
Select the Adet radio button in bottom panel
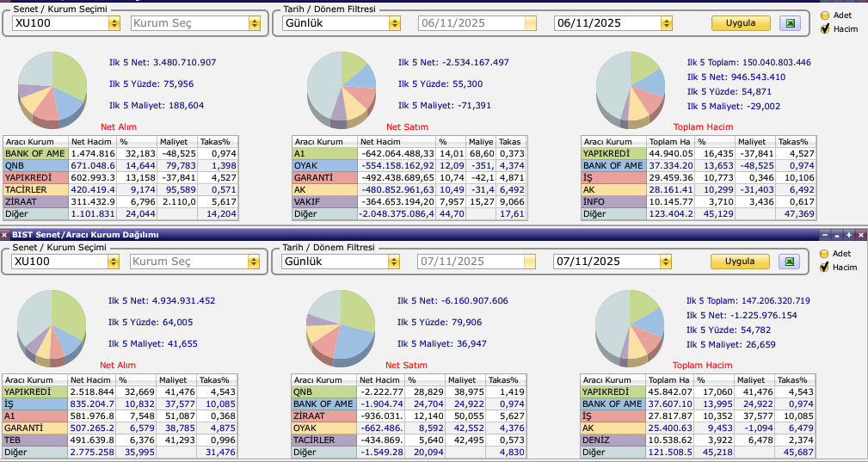[x=825, y=254]
